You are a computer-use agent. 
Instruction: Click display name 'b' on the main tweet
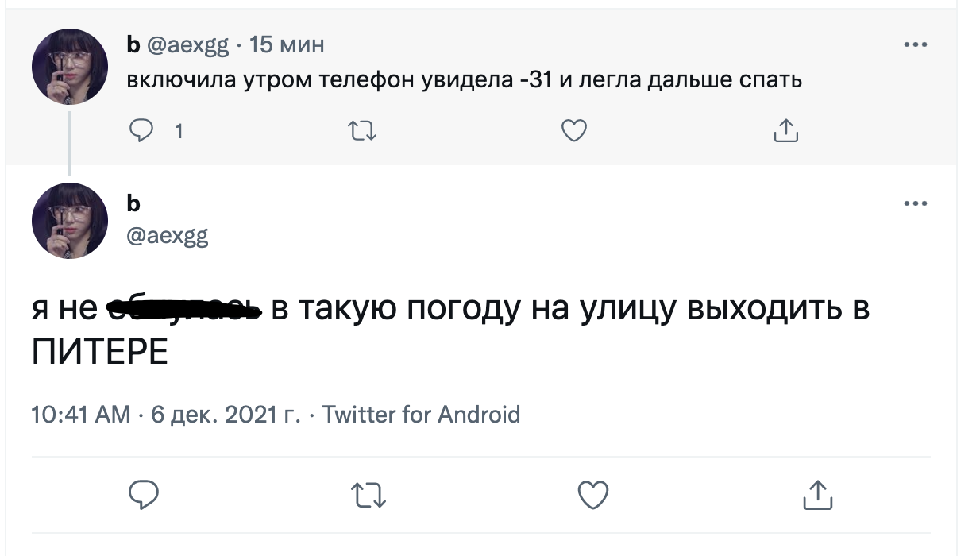tap(133, 204)
